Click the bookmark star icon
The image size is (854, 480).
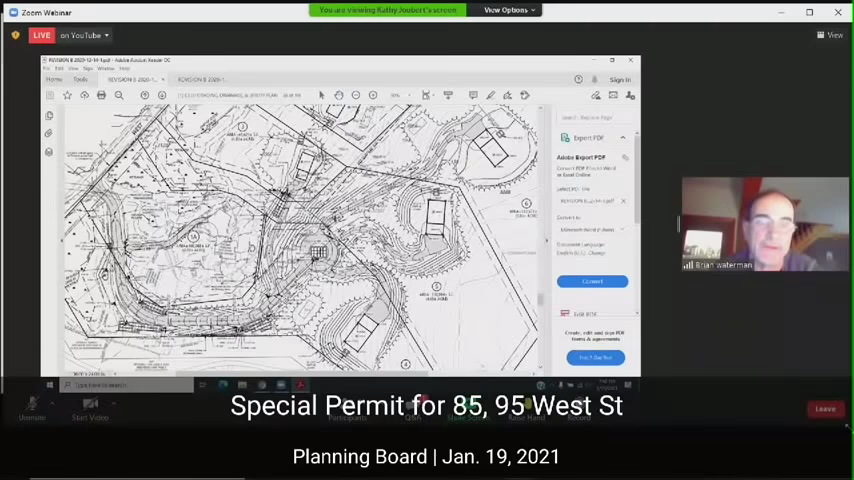point(67,95)
